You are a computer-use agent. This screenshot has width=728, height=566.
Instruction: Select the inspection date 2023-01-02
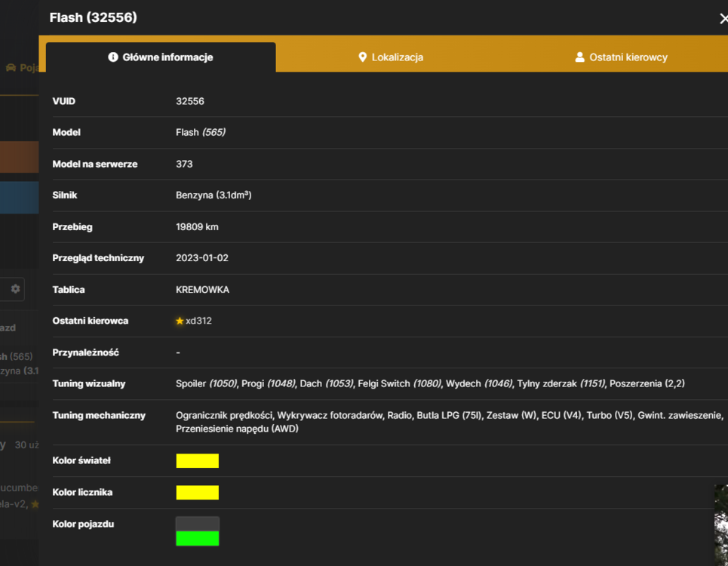(202, 258)
